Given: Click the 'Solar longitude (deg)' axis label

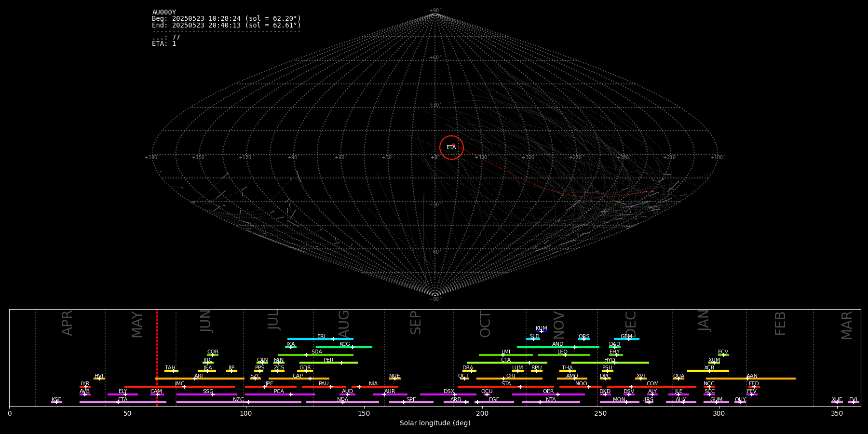Looking at the screenshot, I should tap(435, 423).
